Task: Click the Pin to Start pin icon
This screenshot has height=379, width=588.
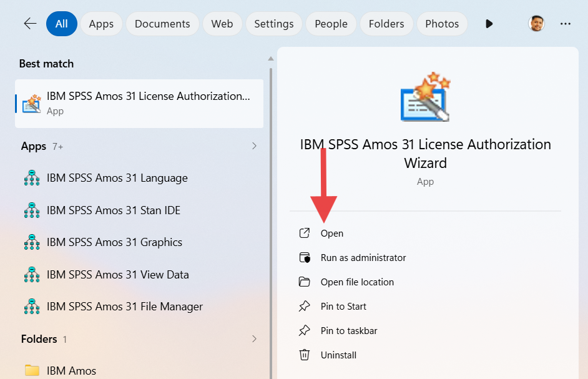Action: [x=305, y=306]
